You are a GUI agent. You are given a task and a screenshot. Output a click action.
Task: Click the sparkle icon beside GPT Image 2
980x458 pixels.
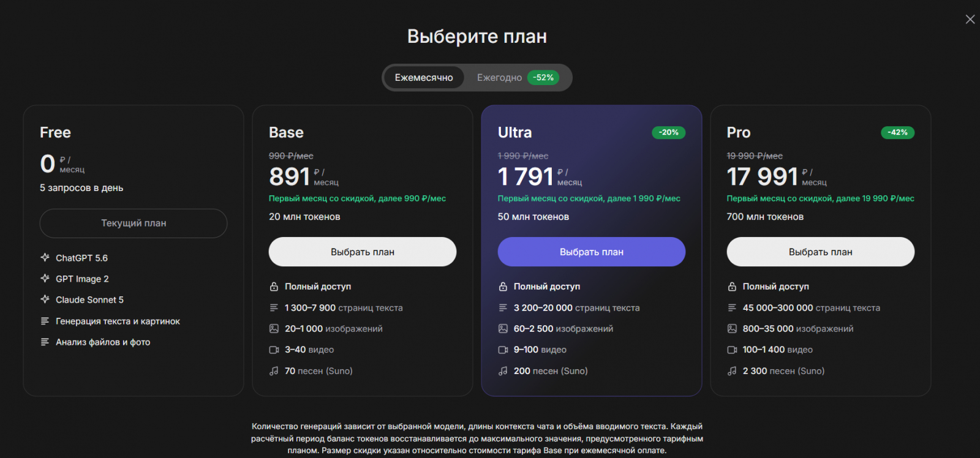45,279
